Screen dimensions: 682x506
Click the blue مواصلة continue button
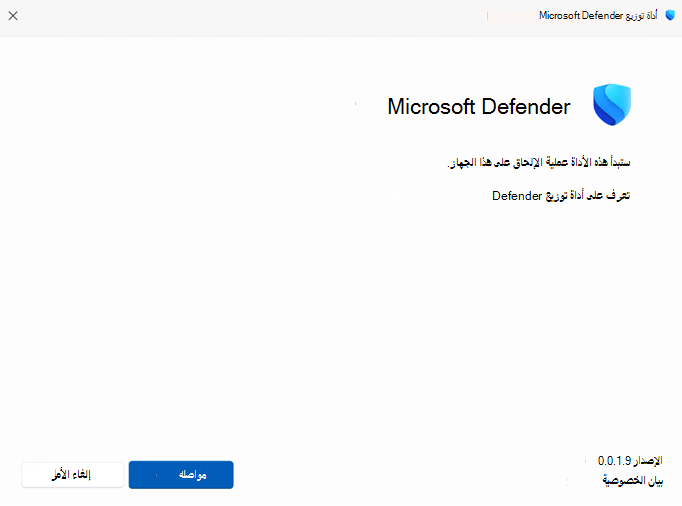click(181, 475)
